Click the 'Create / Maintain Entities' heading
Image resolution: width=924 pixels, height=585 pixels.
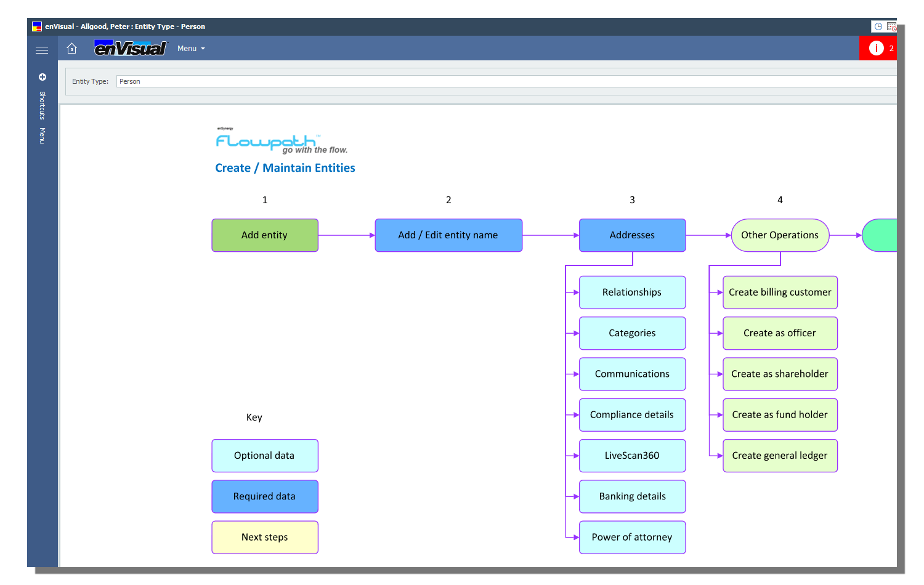point(285,168)
